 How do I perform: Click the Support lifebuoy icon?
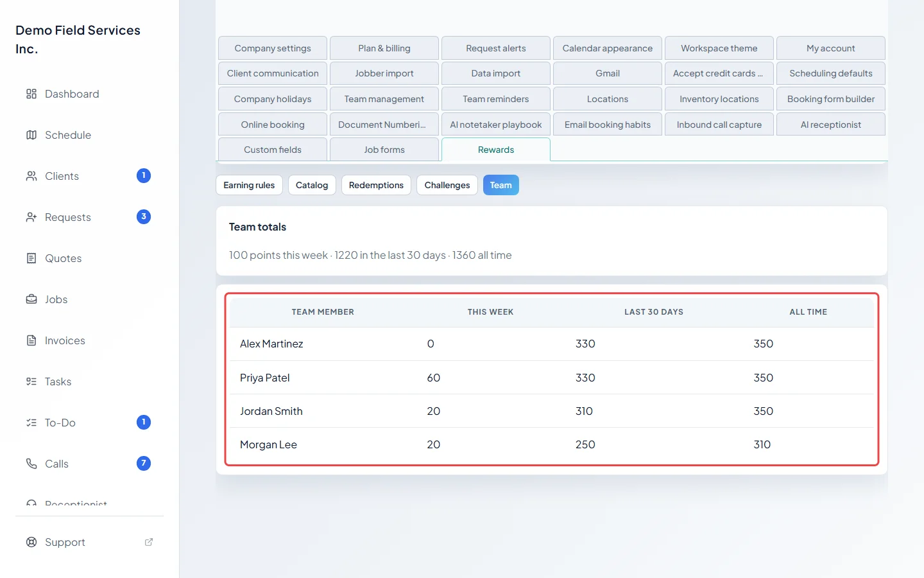[31, 542]
